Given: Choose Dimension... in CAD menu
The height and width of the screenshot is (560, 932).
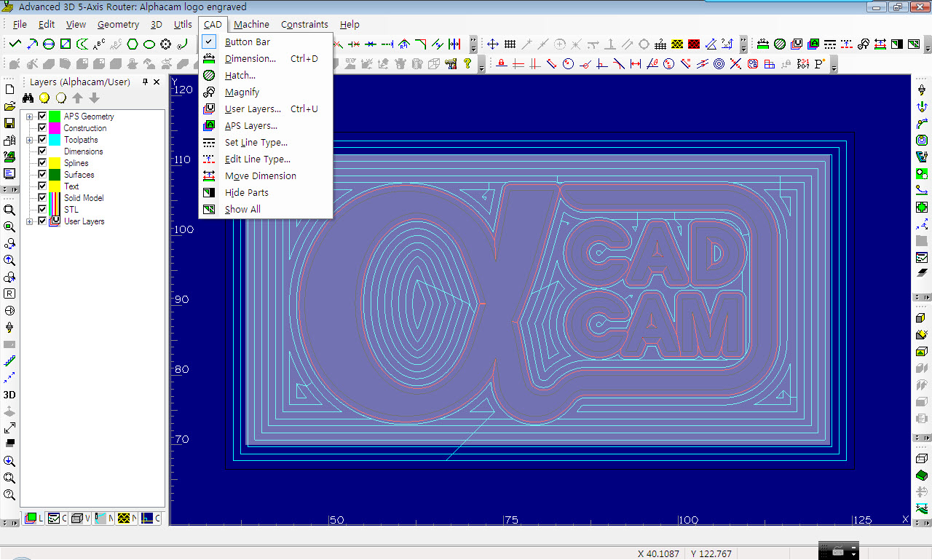Looking at the screenshot, I should [x=266, y=59].
